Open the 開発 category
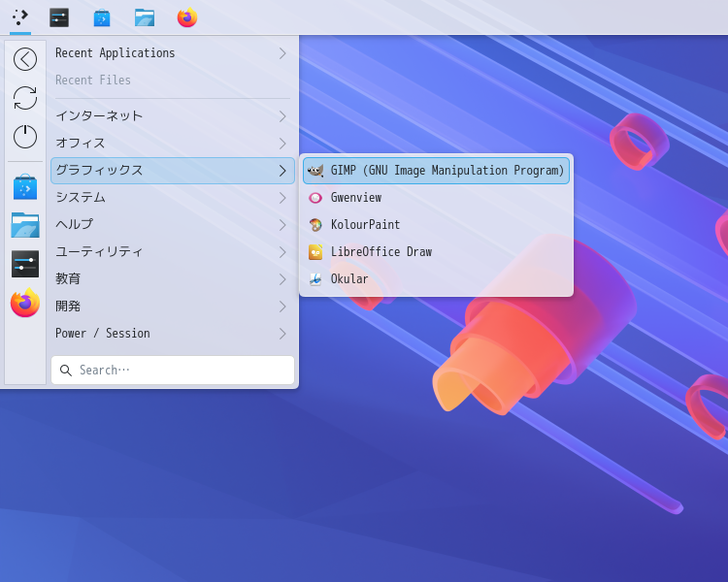This screenshot has width=728, height=582. [172, 307]
